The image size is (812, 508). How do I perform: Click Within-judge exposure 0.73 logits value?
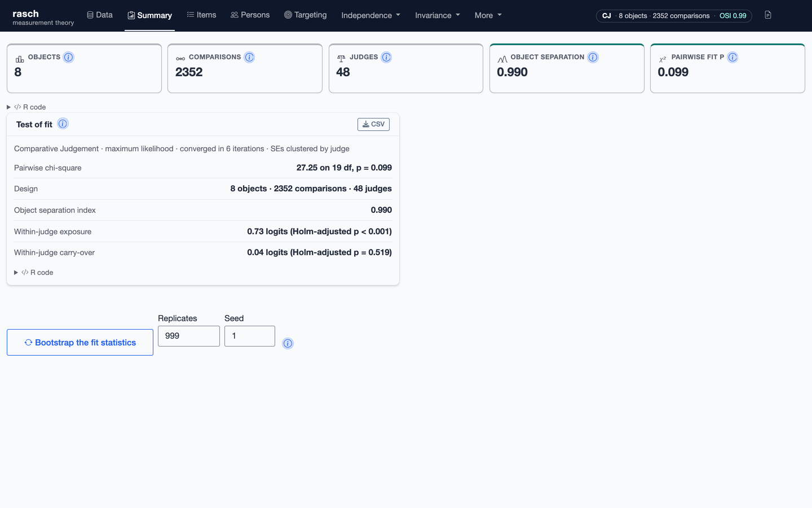319,231
